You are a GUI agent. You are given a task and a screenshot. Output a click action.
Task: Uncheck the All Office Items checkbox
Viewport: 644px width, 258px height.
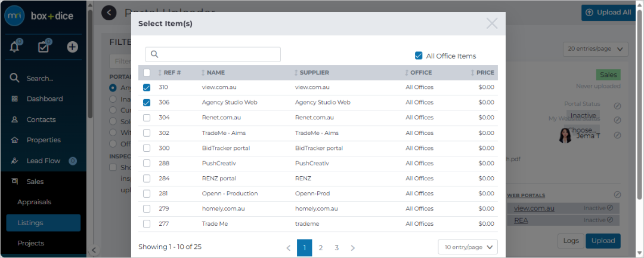pyautogui.click(x=419, y=56)
